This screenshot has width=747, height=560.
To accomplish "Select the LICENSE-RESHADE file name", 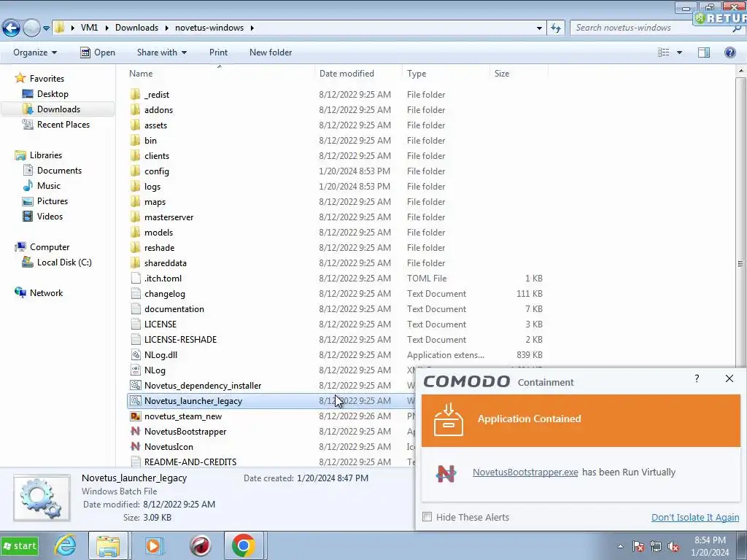I will pyautogui.click(x=181, y=340).
